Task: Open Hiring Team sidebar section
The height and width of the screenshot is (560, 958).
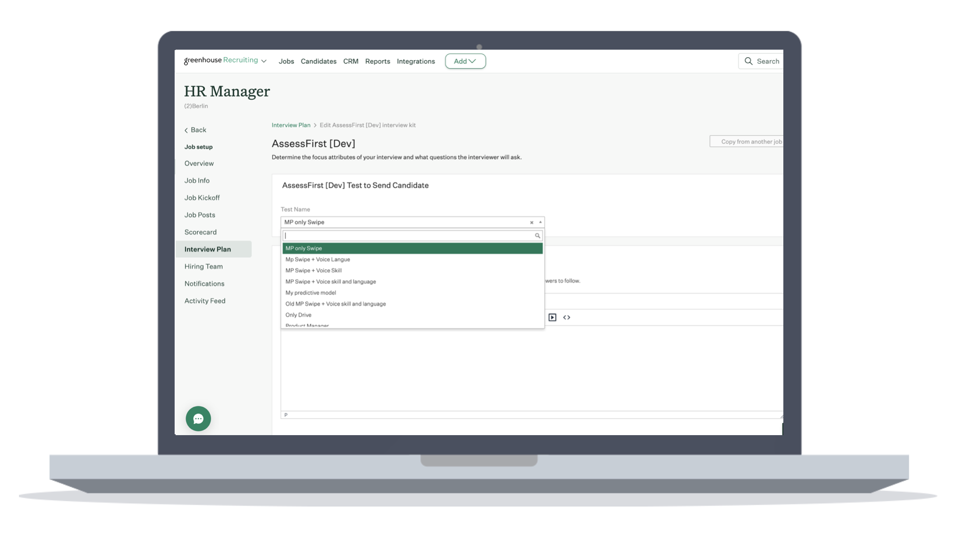Action: coord(203,266)
